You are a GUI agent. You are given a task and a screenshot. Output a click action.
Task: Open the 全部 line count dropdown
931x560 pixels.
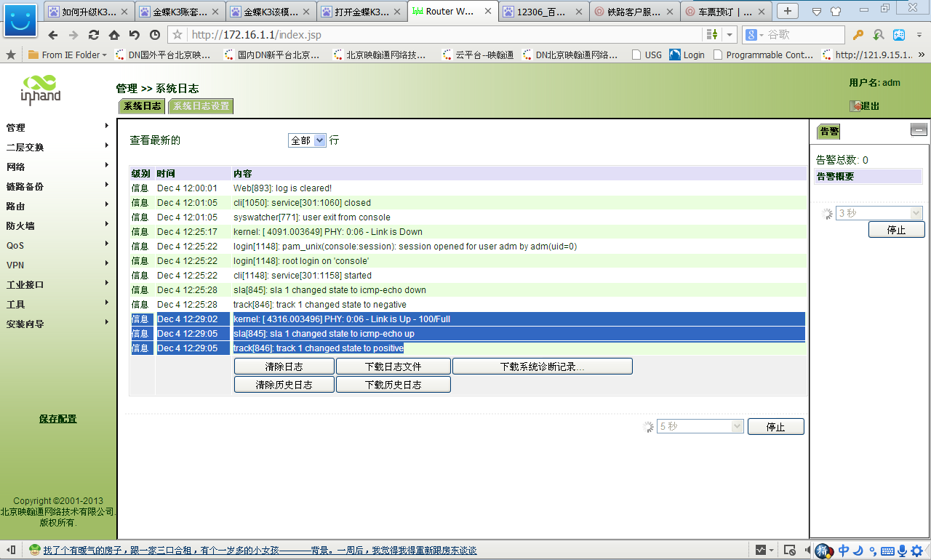pos(307,140)
